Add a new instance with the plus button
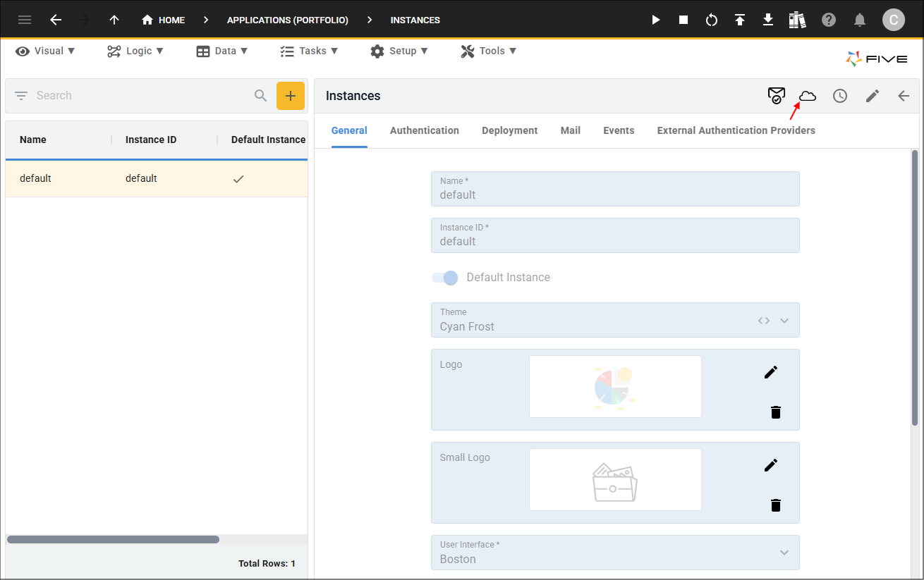The height and width of the screenshot is (580, 924). tap(291, 95)
